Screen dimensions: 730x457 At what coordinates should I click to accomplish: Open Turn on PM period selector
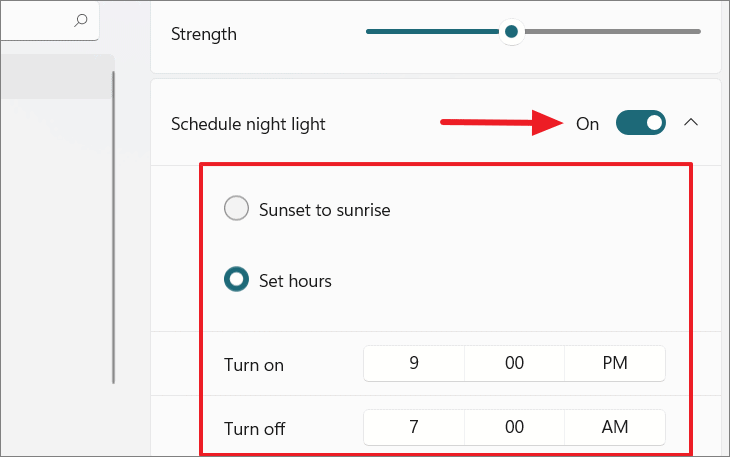tap(615, 363)
